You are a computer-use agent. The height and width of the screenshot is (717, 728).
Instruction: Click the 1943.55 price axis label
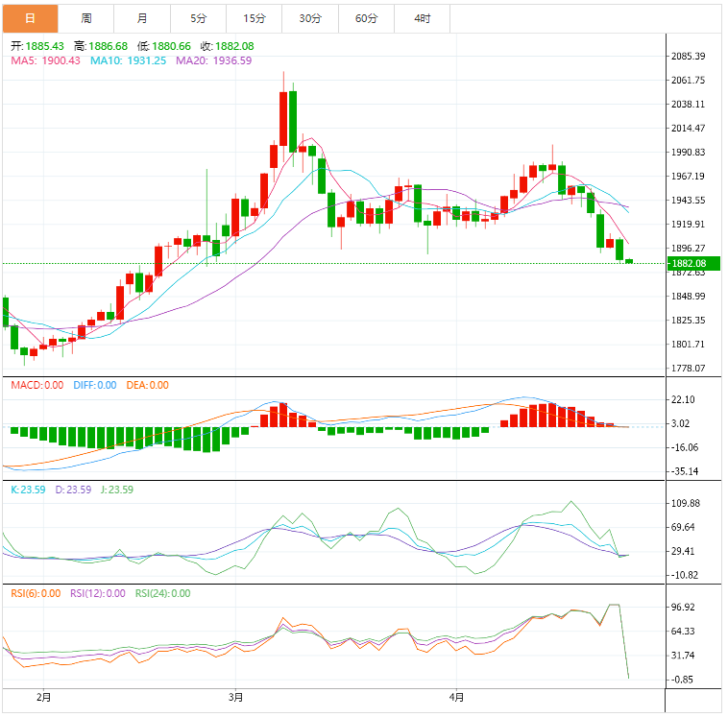click(688, 201)
